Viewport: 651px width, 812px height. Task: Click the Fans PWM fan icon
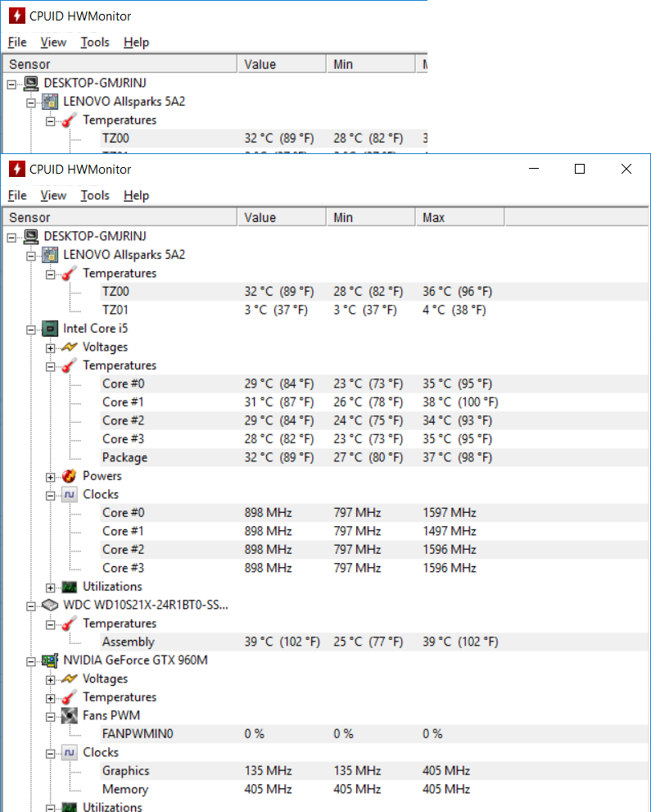pyautogui.click(x=70, y=715)
